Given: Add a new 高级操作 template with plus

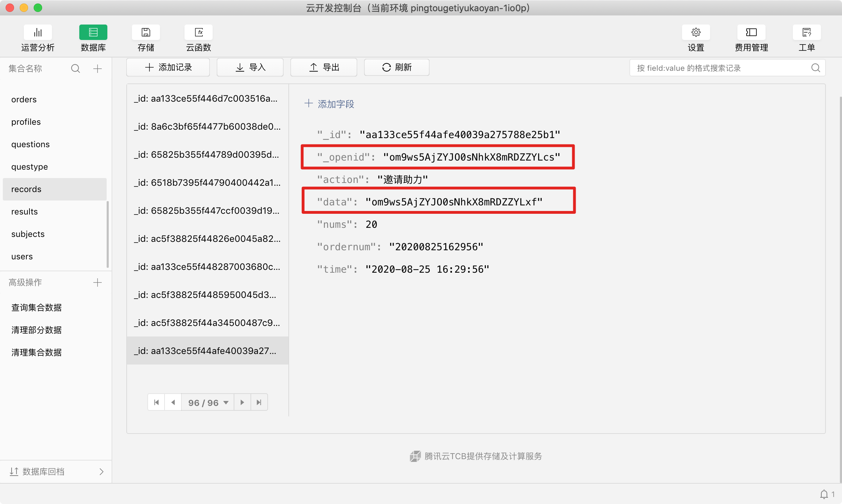Looking at the screenshot, I should coord(98,282).
